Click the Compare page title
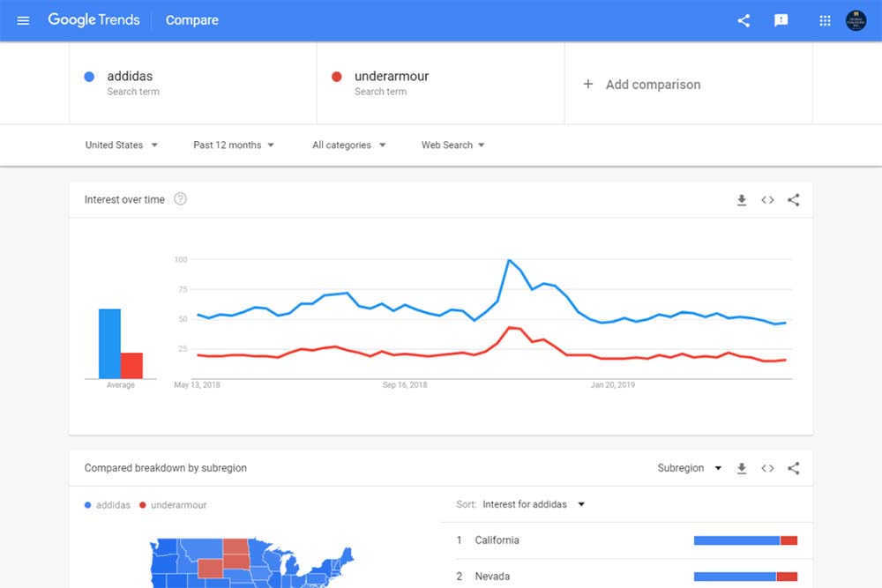Screen dimensions: 882x588 191,20
